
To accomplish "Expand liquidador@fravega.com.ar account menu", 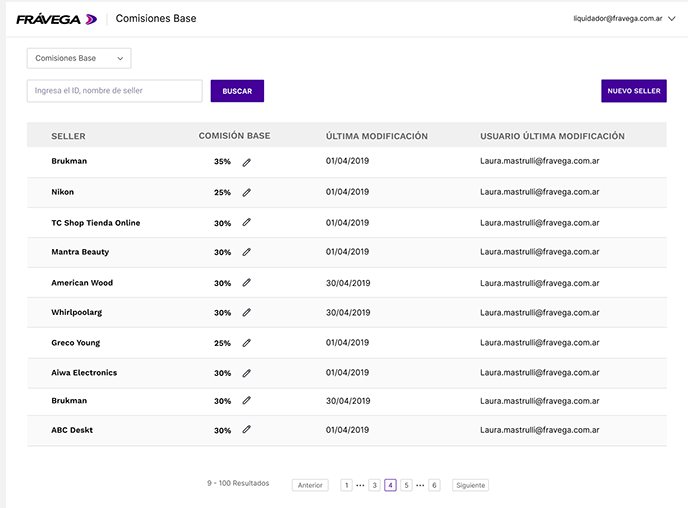I will coord(624,18).
